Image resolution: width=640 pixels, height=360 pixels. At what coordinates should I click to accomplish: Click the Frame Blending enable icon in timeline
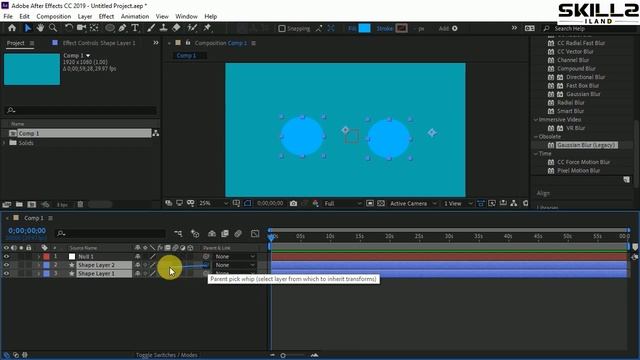pyautogui.click(x=225, y=233)
